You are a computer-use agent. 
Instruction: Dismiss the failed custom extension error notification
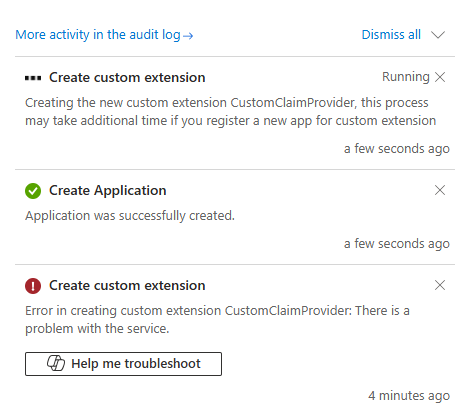point(440,285)
